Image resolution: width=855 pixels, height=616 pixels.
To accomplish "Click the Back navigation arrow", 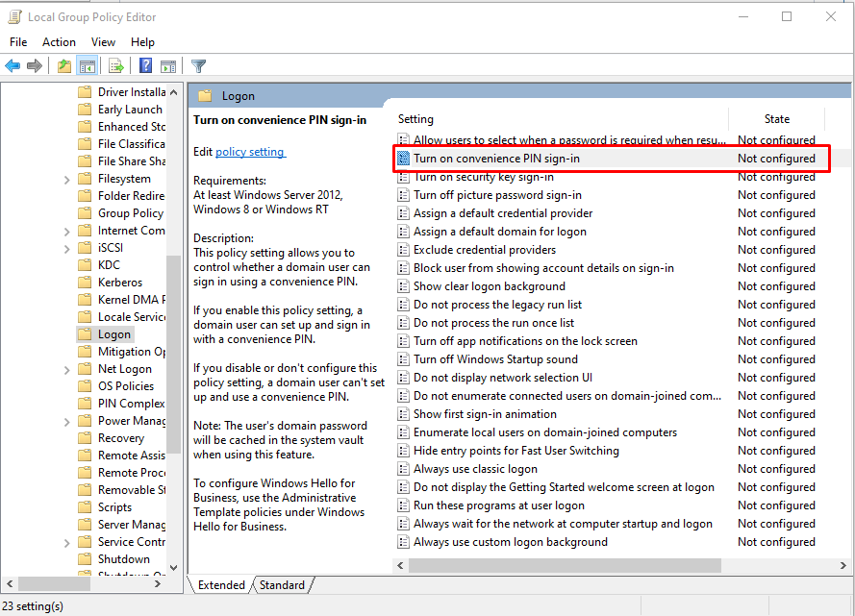I will (12, 65).
